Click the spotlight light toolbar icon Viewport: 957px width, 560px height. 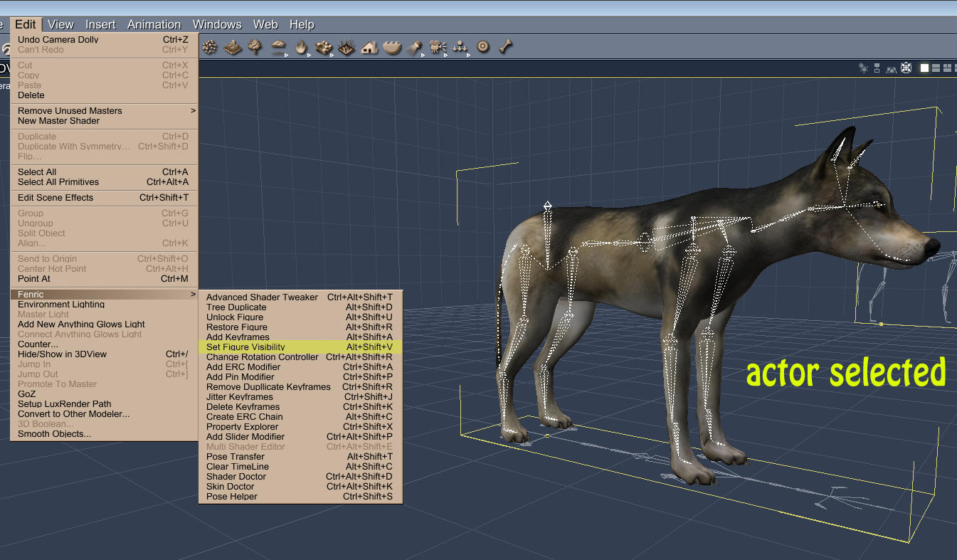tap(415, 48)
